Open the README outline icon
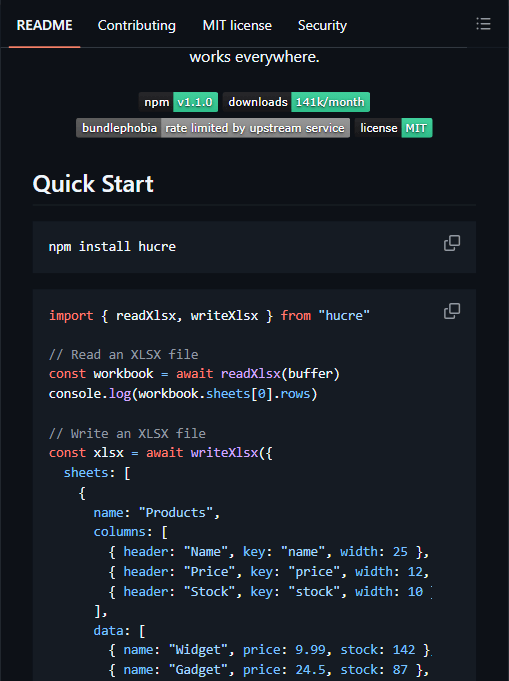Viewport: 509px width, 681px height. [483, 24]
